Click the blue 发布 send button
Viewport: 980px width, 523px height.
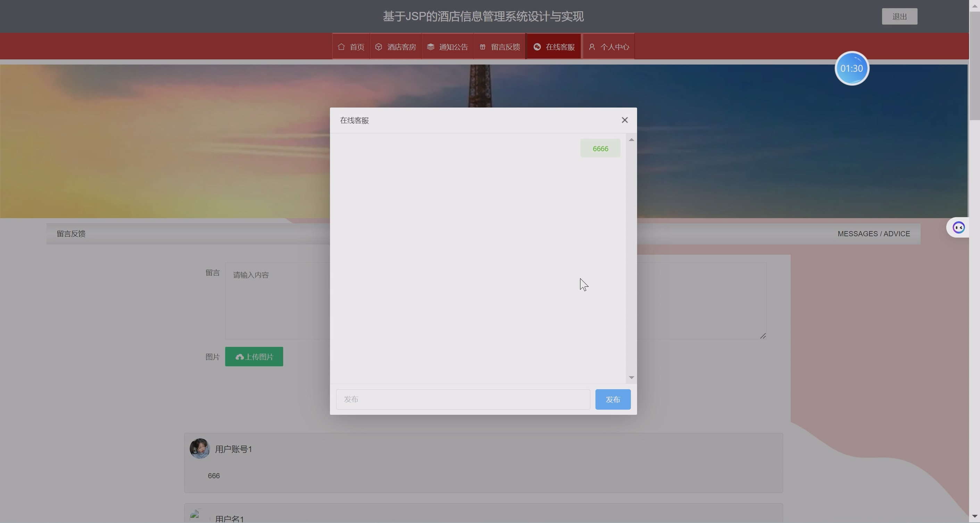click(x=613, y=399)
